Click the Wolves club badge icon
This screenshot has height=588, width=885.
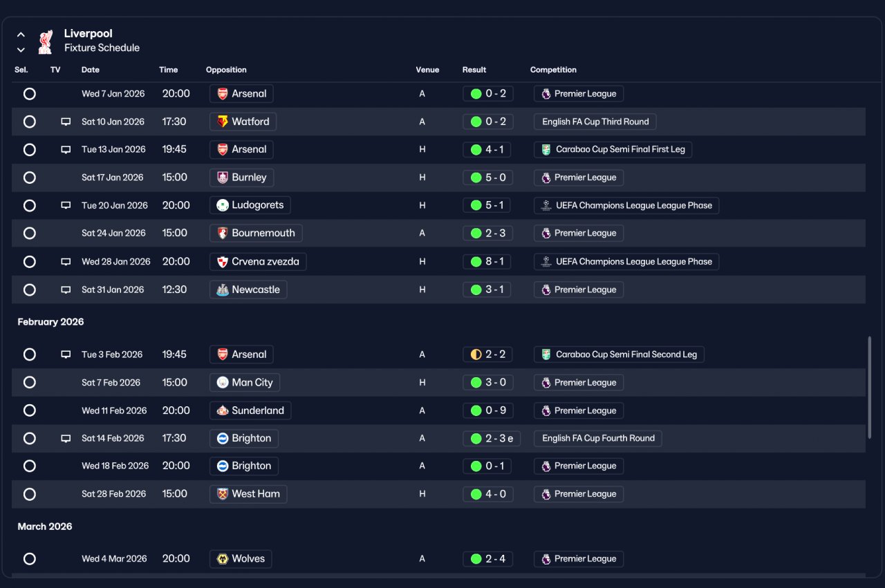223,559
